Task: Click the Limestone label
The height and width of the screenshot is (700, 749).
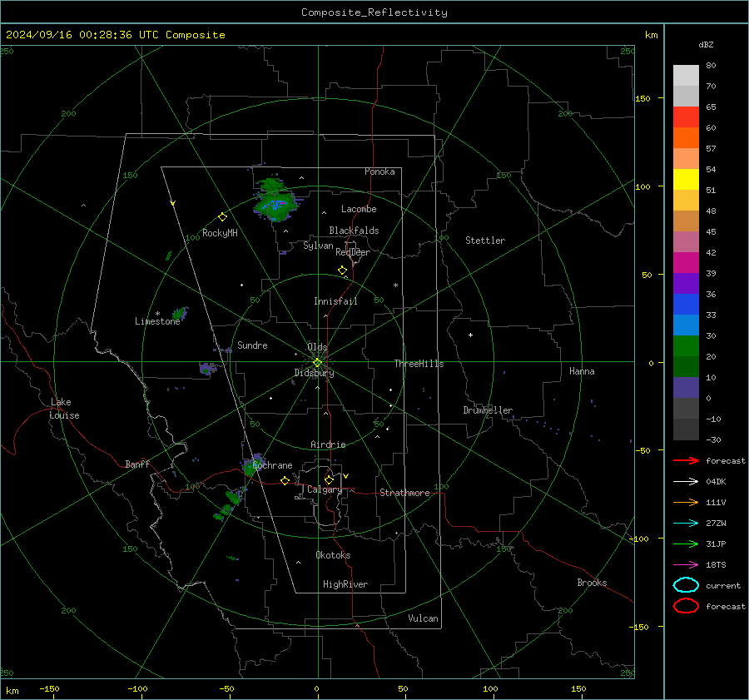Action: (157, 321)
